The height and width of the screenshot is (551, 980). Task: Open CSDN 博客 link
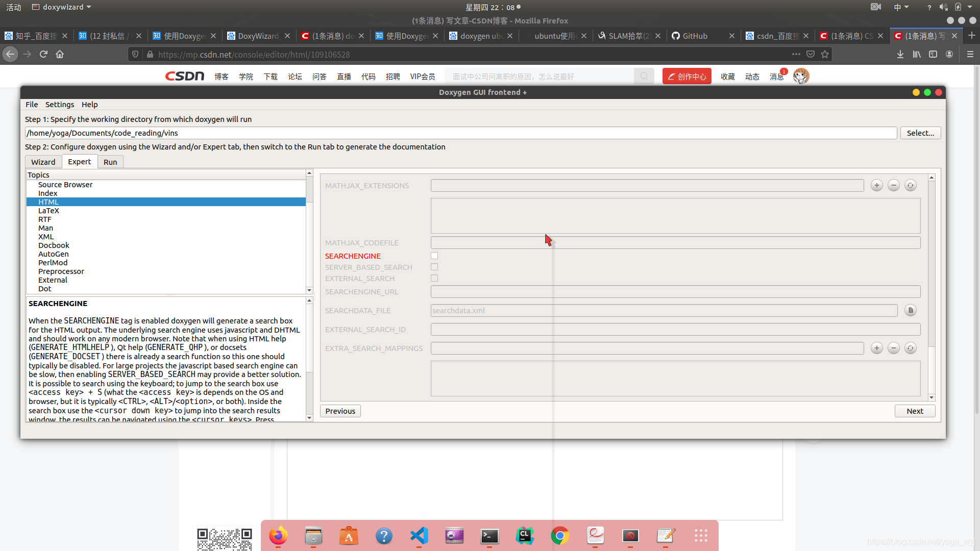222,77
